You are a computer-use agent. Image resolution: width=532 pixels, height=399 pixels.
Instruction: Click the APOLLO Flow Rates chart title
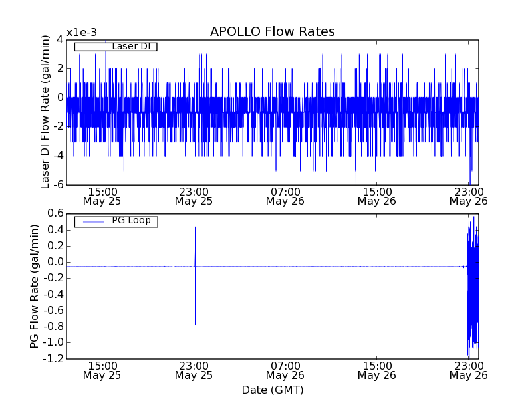(x=272, y=32)
